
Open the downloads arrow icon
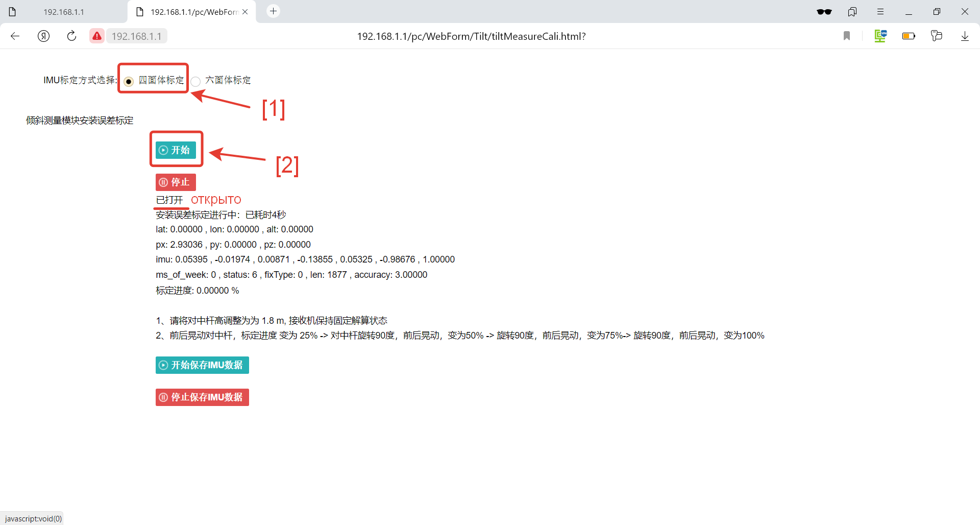coord(965,36)
